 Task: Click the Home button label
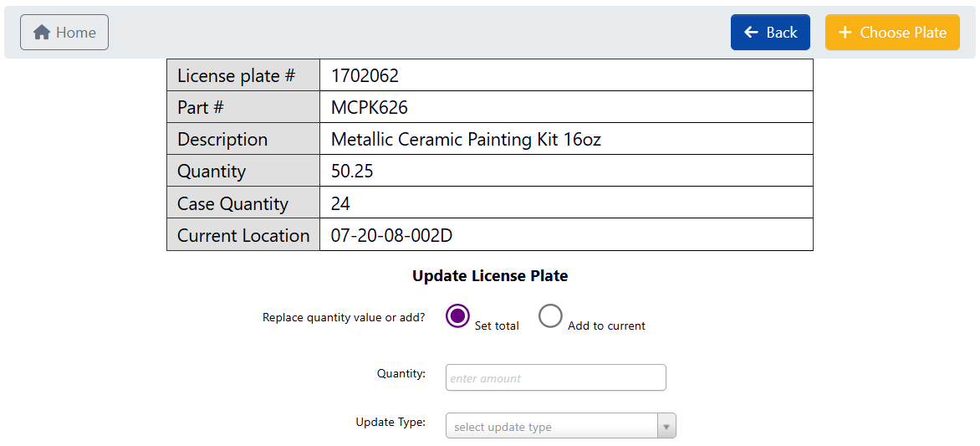click(76, 33)
